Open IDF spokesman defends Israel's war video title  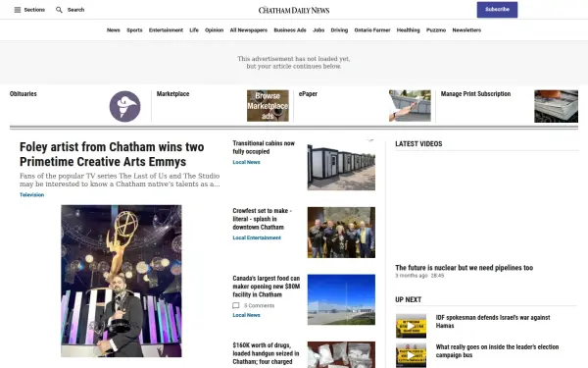pos(493,322)
